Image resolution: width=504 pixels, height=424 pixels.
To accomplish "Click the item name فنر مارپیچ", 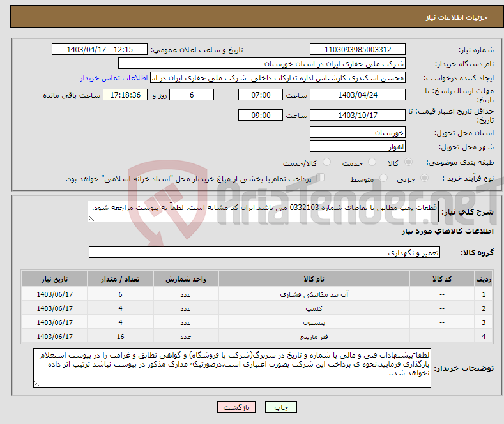I will click(x=314, y=337).
